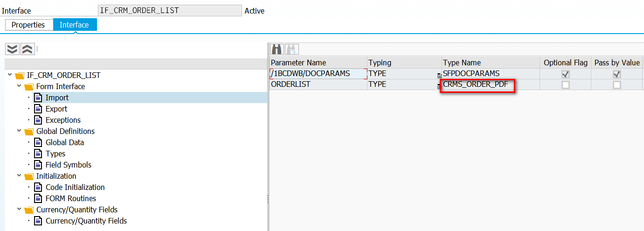Image resolution: width=644 pixels, height=231 pixels.
Task: Click the Global Definitions folder icon
Action: (28, 131)
